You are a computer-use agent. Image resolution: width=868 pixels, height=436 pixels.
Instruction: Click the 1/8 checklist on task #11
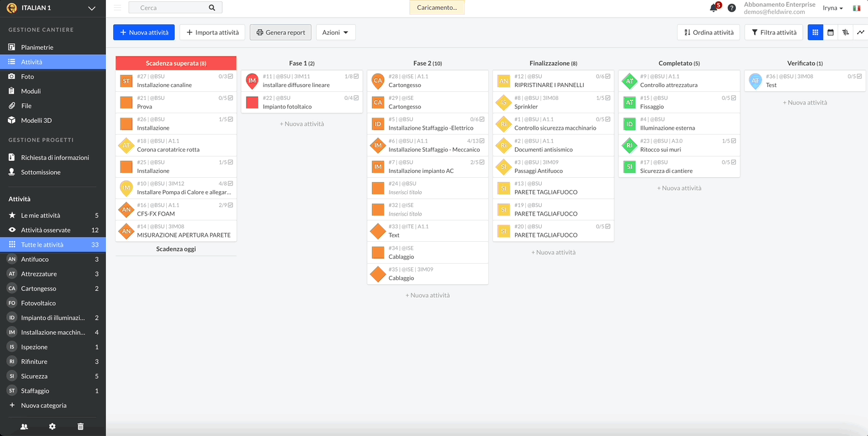coord(352,77)
